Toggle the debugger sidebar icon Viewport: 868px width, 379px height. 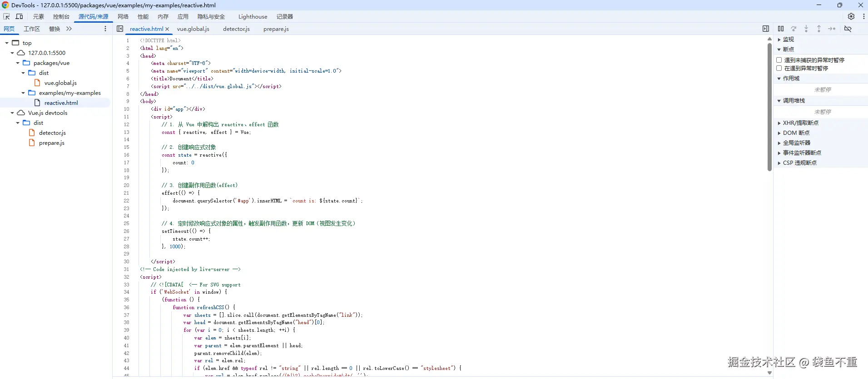766,29
